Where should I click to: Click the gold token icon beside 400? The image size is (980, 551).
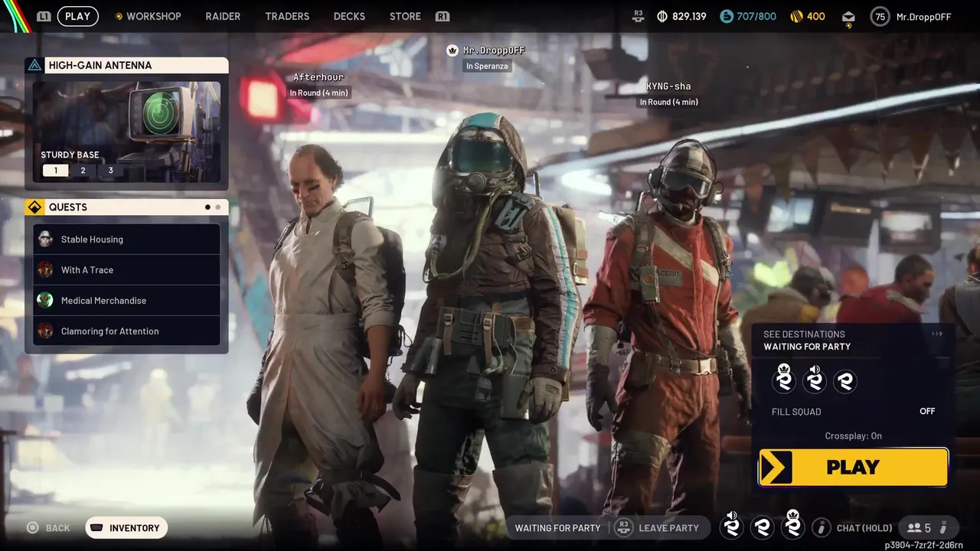tap(796, 16)
